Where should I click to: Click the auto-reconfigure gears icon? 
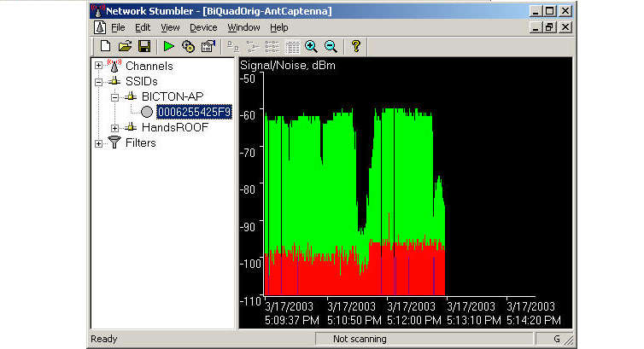[188, 46]
